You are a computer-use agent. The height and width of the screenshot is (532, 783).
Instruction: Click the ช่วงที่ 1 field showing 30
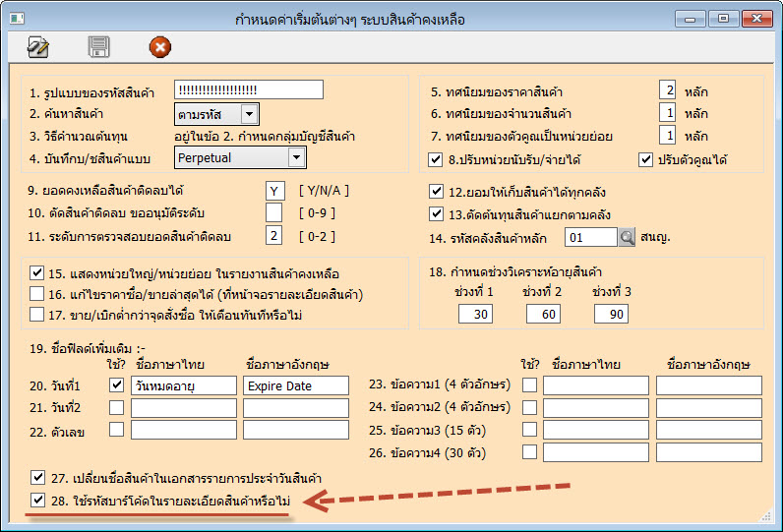click(x=475, y=315)
